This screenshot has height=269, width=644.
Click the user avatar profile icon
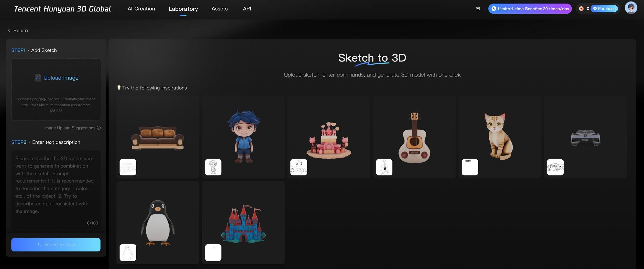(x=631, y=8)
